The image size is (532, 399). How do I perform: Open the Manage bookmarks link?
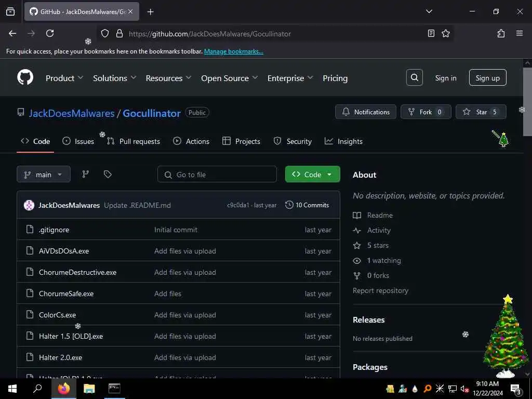tap(233, 51)
